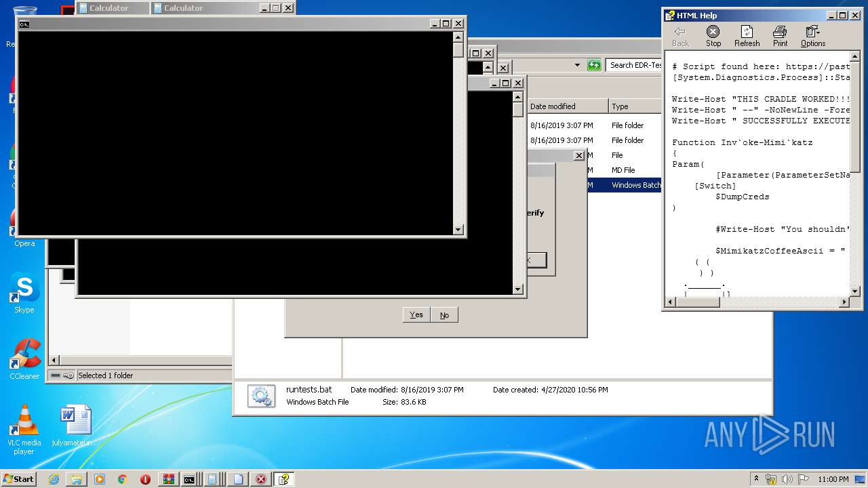Viewport: 868px width, 488px height.
Task: Click HTML Help horizontal scroll right arrow
Action: pos(844,302)
